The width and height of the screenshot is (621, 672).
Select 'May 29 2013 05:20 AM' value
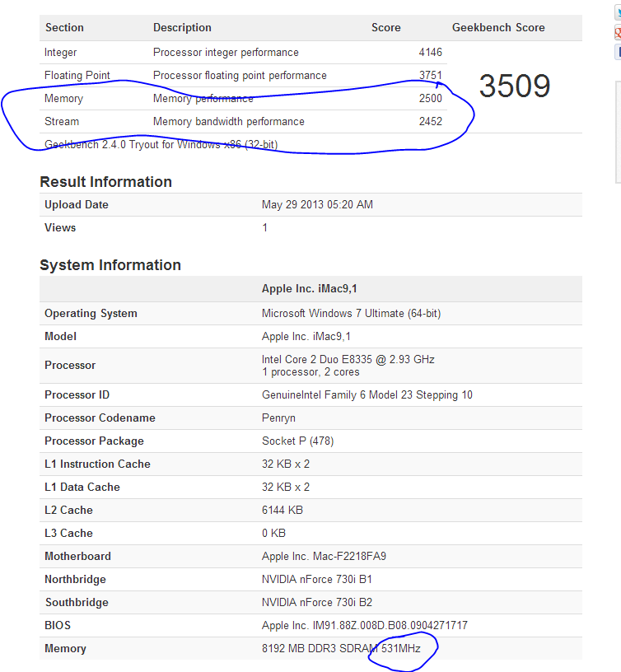[317, 205]
